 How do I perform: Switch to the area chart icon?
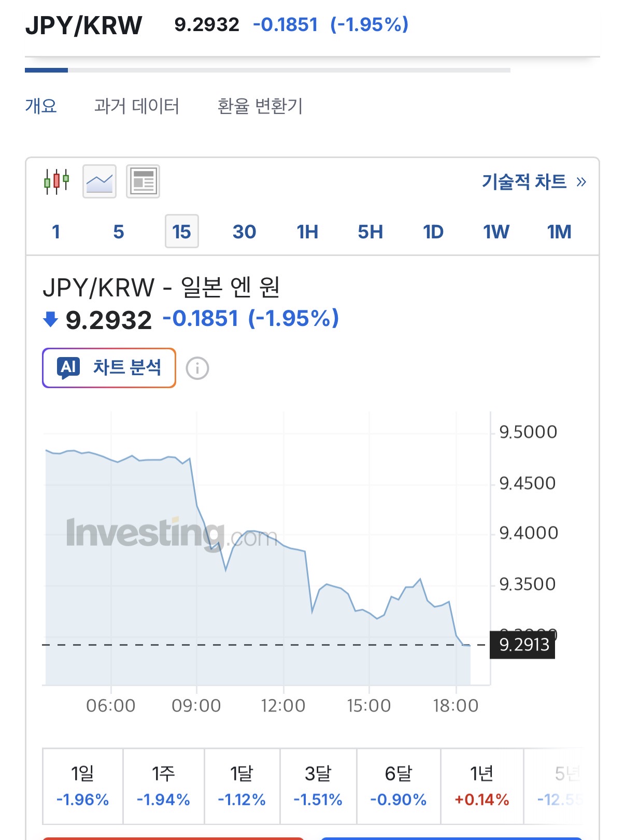[100, 181]
